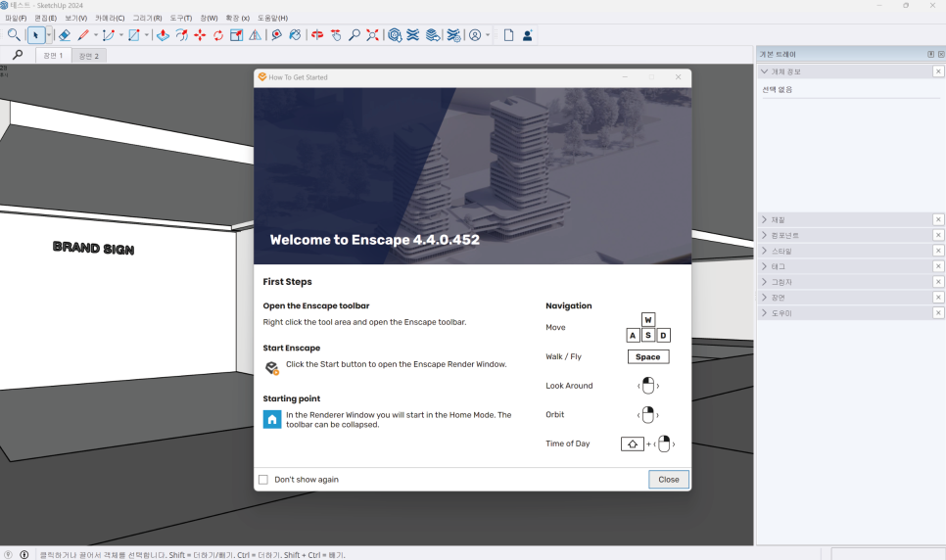Click the add person icon in toolbar

point(527,35)
